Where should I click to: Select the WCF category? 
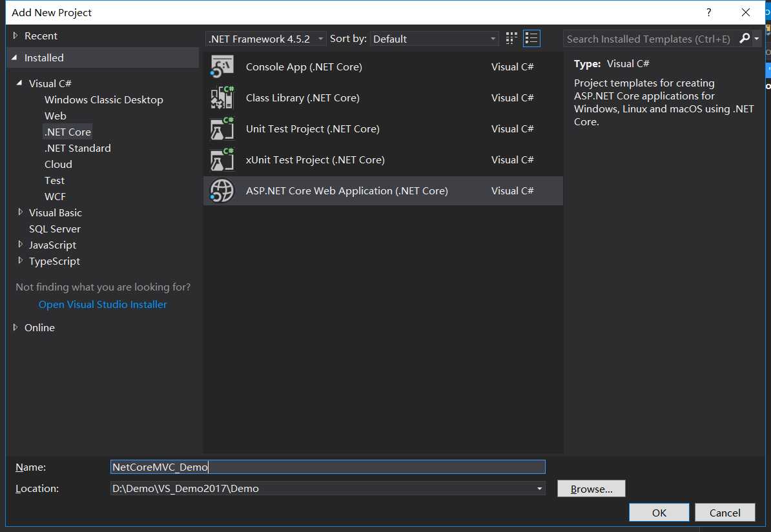coord(55,197)
